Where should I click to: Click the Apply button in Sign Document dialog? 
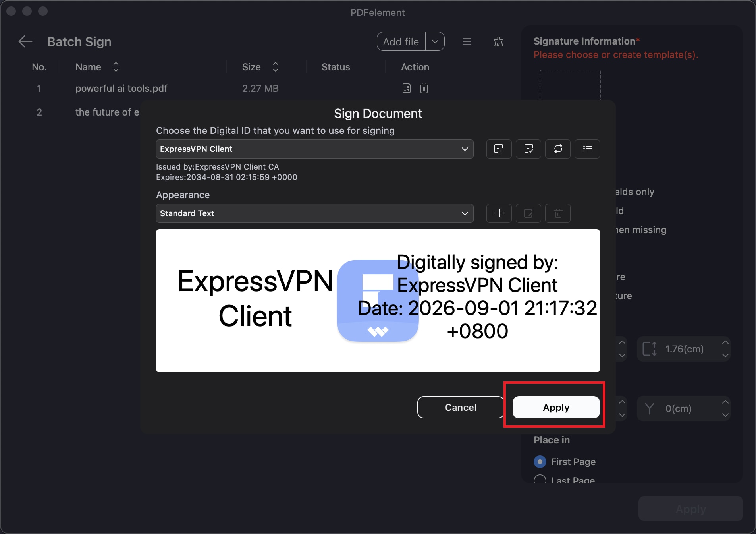click(556, 407)
